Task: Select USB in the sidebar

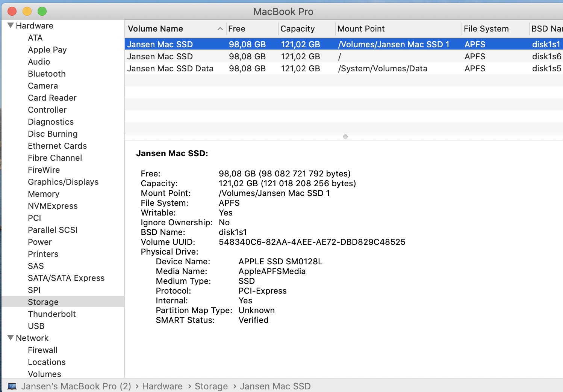Action: (x=36, y=326)
